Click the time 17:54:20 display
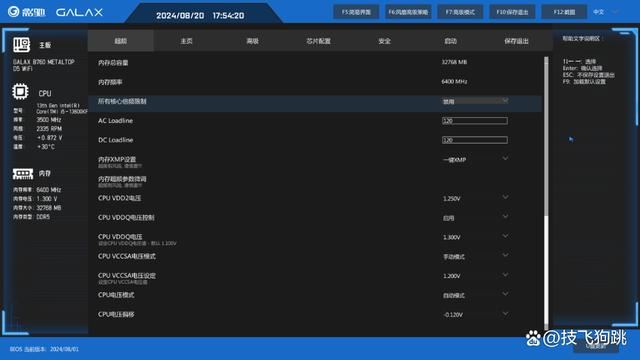The image size is (640, 360). tap(228, 16)
